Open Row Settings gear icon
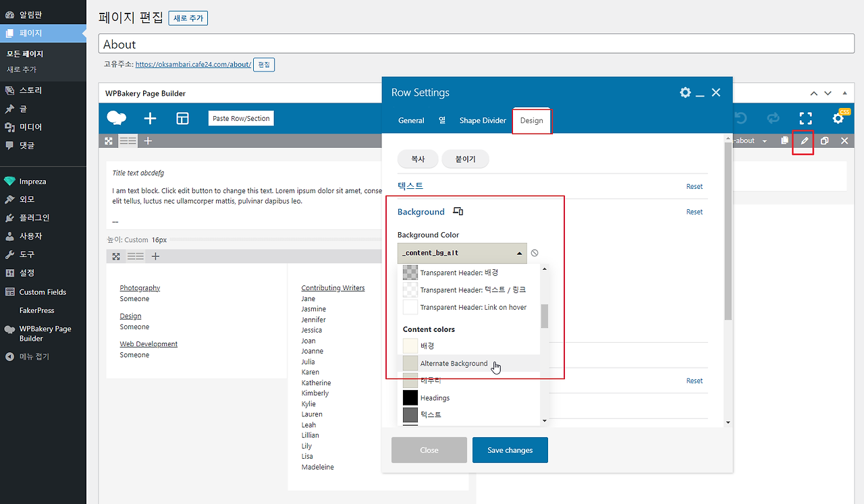The width and height of the screenshot is (864, 504). pyautogui.click(x=685, y=92)
